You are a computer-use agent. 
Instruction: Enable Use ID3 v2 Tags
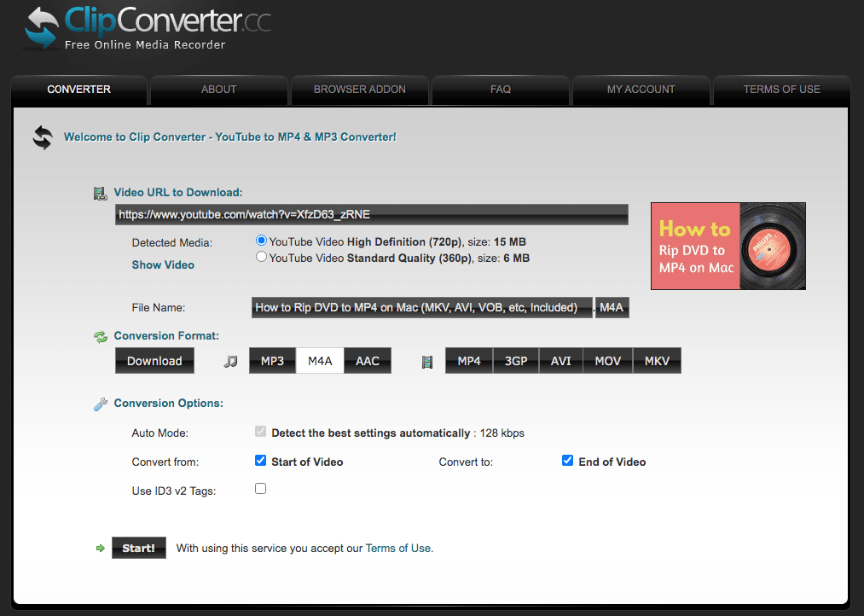[260, 488]
